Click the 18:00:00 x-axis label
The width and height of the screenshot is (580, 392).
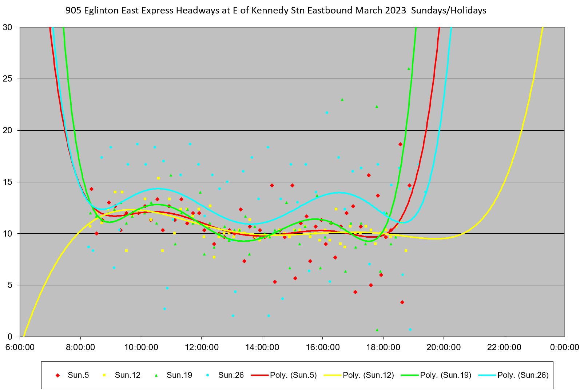(383, 347)
